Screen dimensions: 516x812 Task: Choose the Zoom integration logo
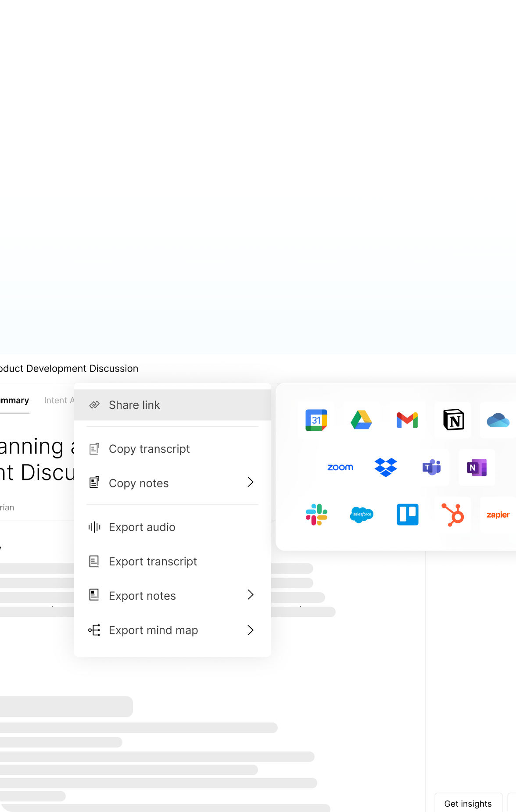[x=340, y=468]
